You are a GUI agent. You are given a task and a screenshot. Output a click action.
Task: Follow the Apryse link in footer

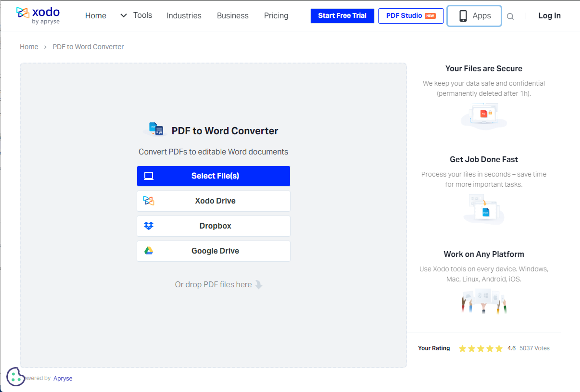coord(63,378)
